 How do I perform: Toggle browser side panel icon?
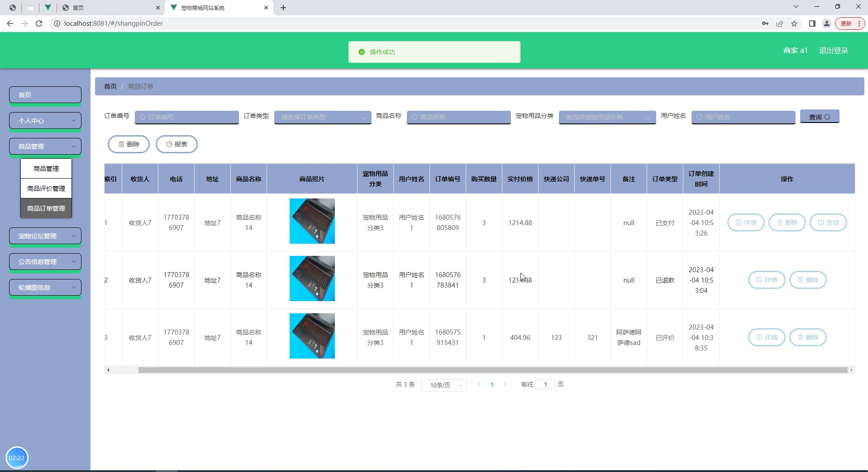(812, 24)
